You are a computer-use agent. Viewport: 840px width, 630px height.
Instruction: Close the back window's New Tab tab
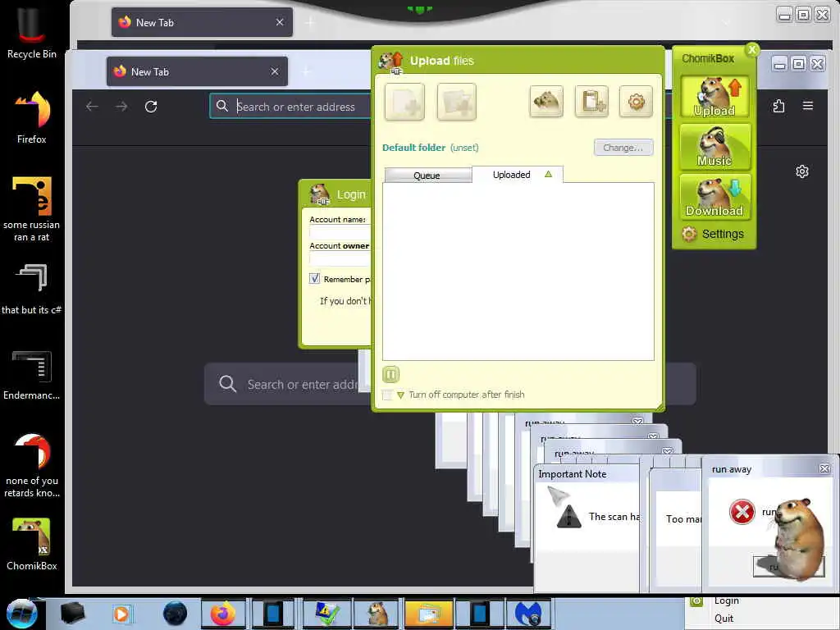tap(280, 22)
